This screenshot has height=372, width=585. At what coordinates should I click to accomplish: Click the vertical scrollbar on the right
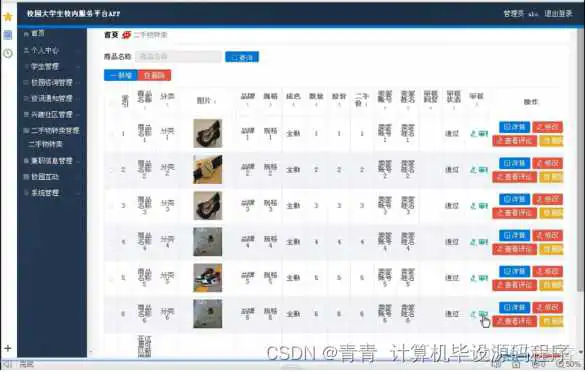tap(579, 160)
